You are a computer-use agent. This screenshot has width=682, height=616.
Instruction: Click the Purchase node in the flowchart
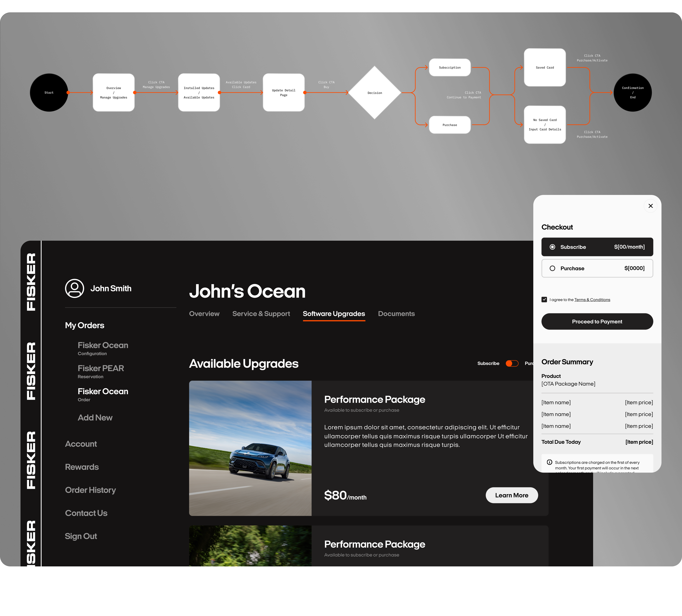tap(450, 125)
